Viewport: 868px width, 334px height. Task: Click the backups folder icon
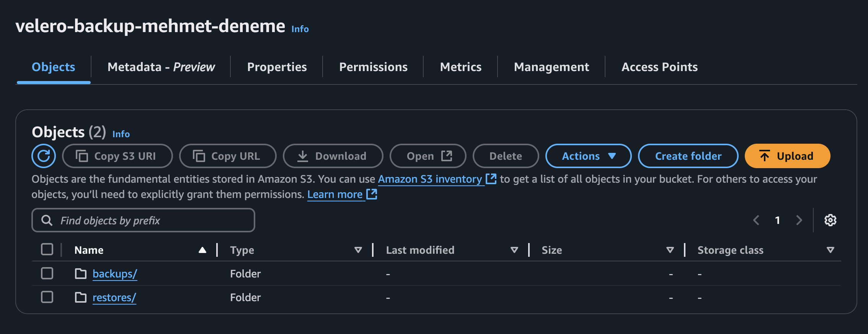(x=80, y=274)
